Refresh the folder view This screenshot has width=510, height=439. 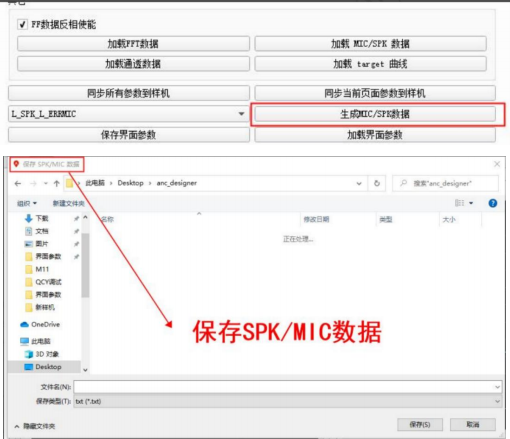click(x=377, y=183)
